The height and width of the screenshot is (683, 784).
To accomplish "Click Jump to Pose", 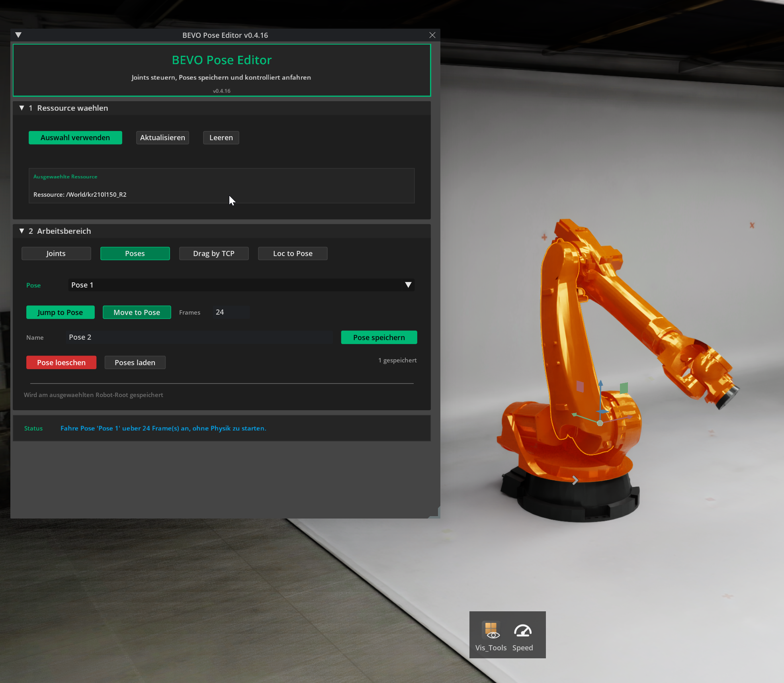I will 61,313.
